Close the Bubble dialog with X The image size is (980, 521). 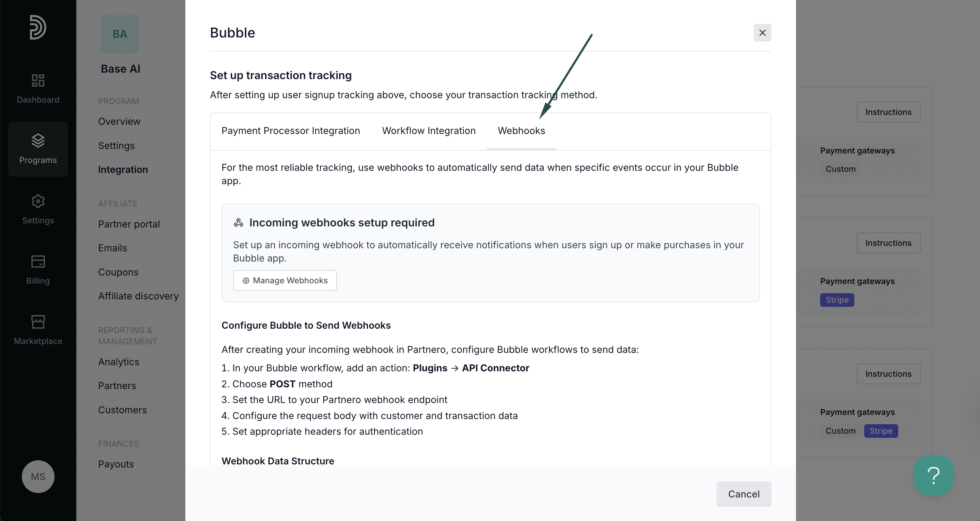(x=762, y=33)
